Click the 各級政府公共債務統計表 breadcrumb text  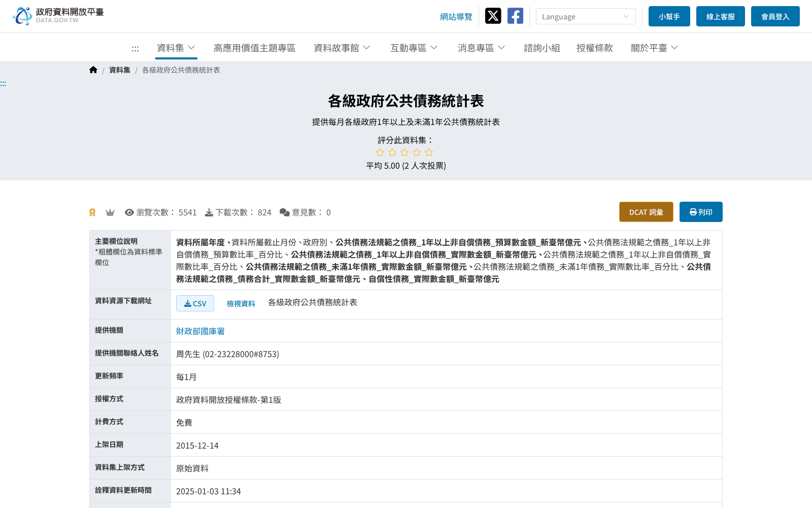(x=181, y=70)
